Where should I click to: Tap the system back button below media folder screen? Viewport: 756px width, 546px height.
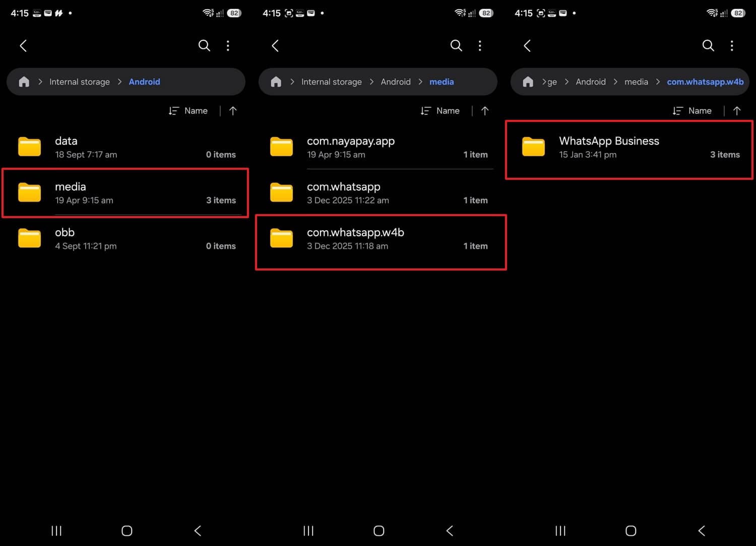450,530
